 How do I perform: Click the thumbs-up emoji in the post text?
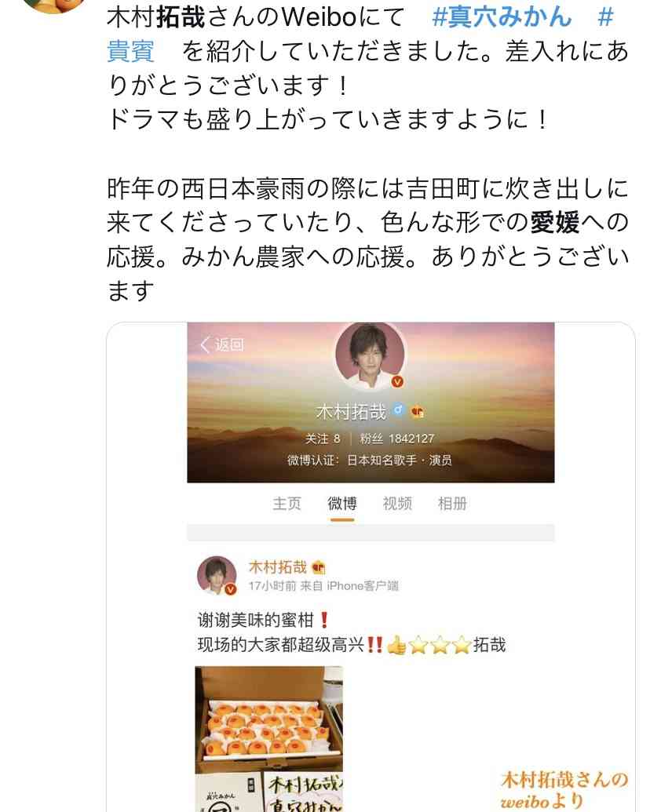[x=396, y=645]
